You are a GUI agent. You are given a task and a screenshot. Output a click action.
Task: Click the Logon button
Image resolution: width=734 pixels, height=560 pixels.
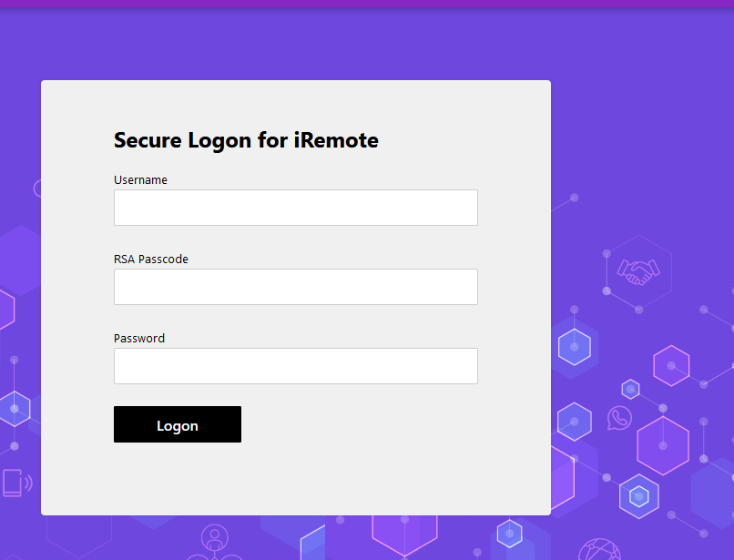point(177,423)
